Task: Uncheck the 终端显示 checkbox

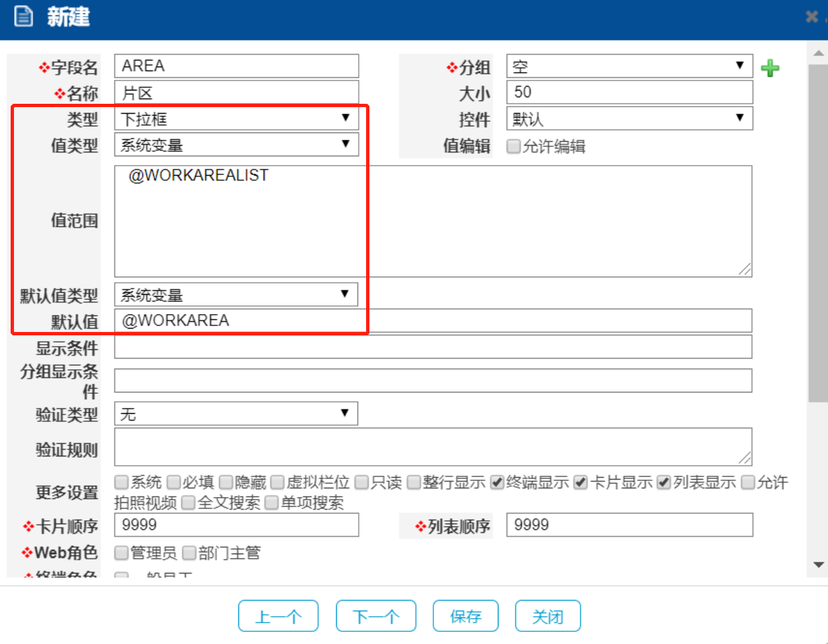Action: [497, 482]
